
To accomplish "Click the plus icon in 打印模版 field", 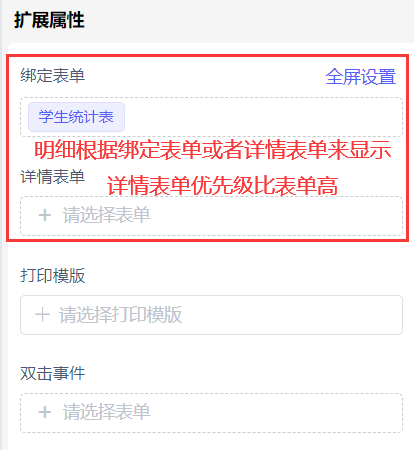I will [x=42, y=315].
